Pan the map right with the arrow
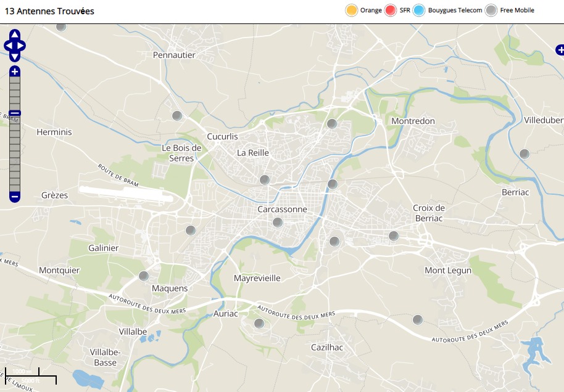This screenshot has height=392, width=564. 22,46
